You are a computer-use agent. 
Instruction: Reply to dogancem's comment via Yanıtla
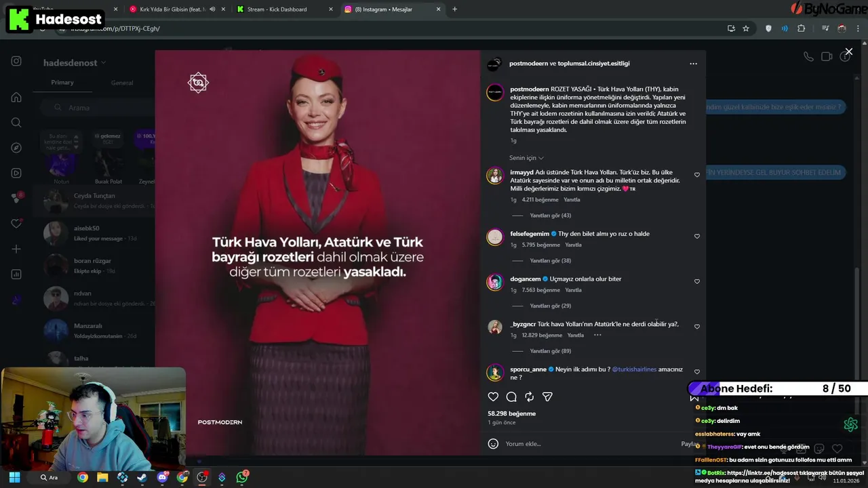(x=573, y=290)
